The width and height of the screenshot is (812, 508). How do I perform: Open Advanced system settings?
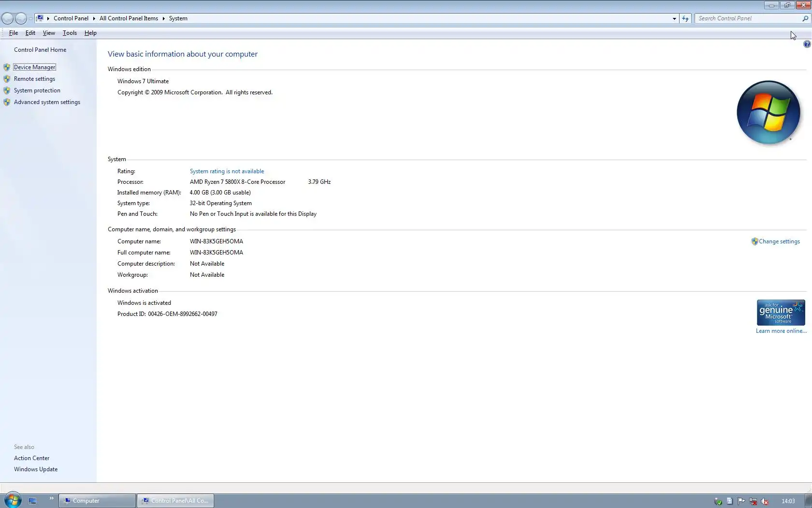click(47, 102)
